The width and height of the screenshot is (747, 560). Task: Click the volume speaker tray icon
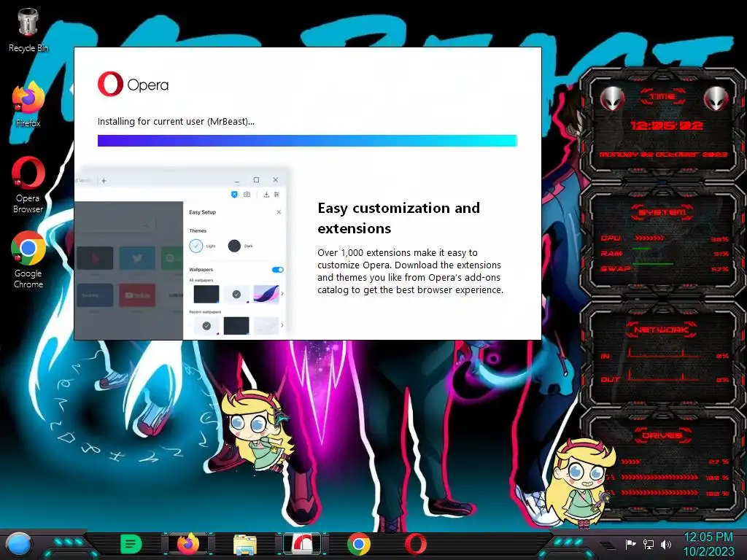[665, 544]
